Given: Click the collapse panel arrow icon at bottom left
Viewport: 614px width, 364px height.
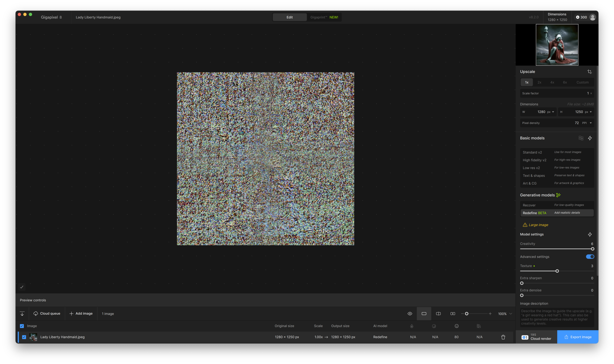Looking at the screenshot, I should (22, 314).
